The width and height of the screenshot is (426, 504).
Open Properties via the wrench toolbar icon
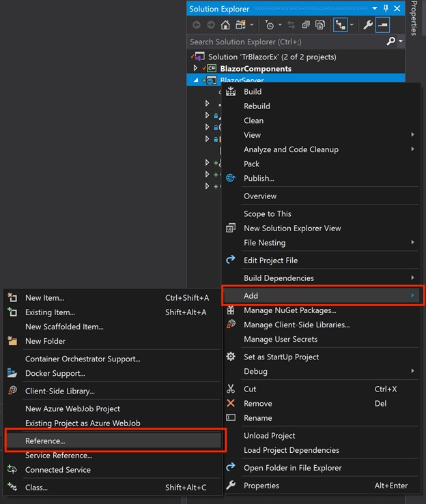[368, 25]
